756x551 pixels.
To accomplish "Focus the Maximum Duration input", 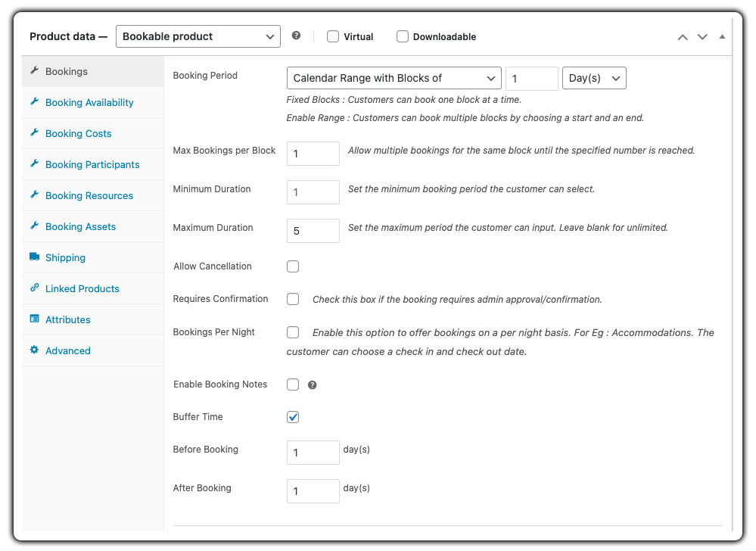I will pos(313,231).
